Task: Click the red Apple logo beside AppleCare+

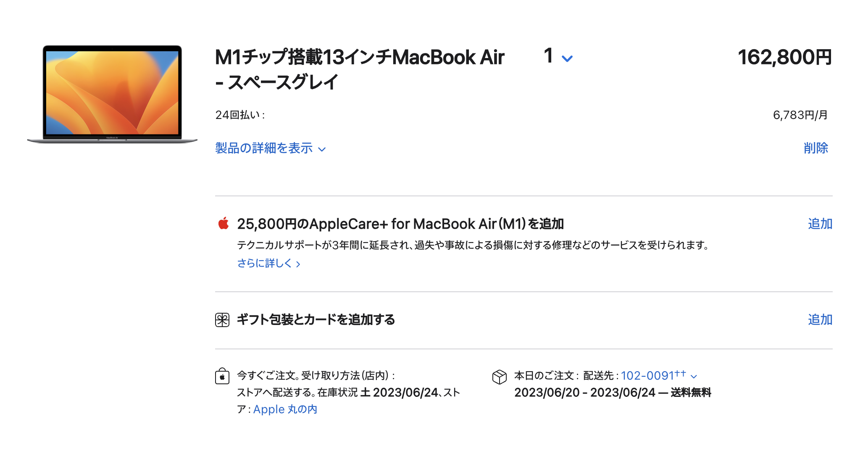Action: [x=224, y=223]
